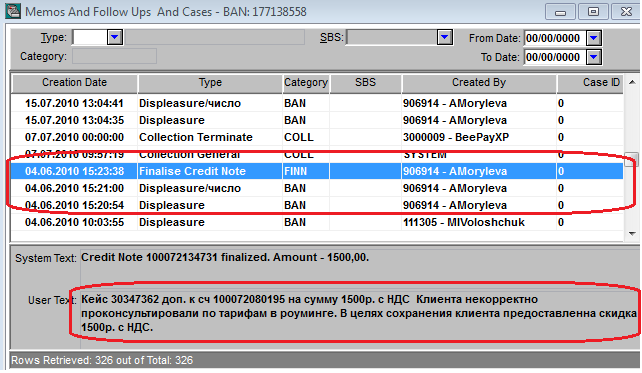Click the FINN category cell
642x373 pixels.
[306, 171]
